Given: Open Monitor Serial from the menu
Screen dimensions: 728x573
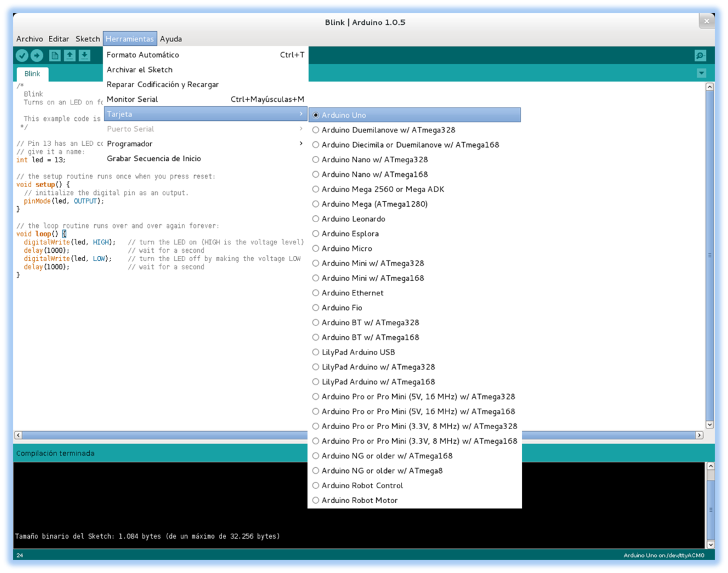Looking at the screenshot, I should (x=205, y=99).
